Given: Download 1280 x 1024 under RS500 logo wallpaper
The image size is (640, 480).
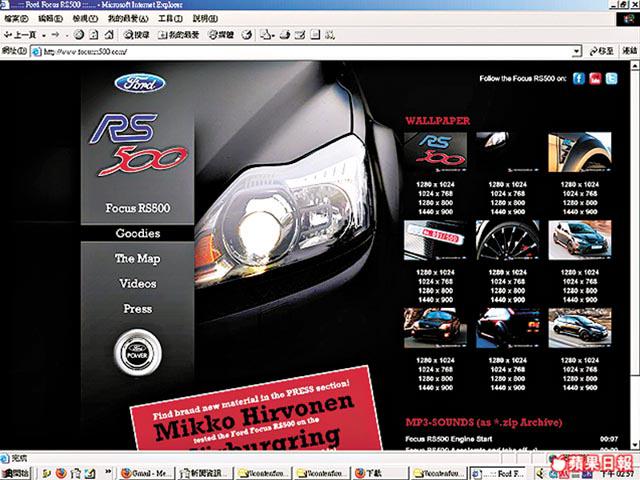Looking at the screenshot, I should coord(436,184).
